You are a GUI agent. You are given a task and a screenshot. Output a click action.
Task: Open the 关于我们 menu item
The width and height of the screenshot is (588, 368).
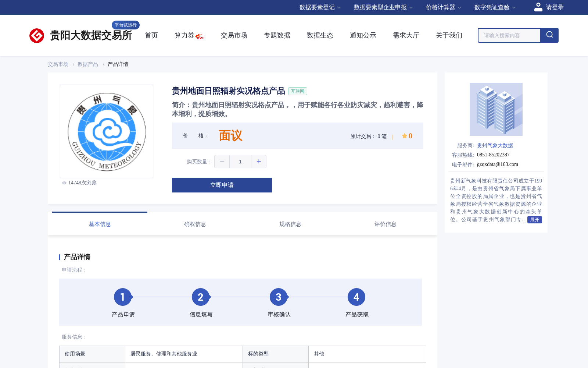[x=449, y=35]
